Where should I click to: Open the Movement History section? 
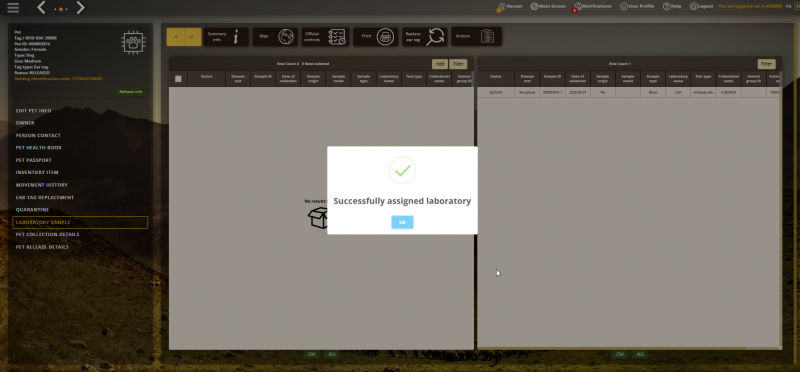click(x=42, y=185)
